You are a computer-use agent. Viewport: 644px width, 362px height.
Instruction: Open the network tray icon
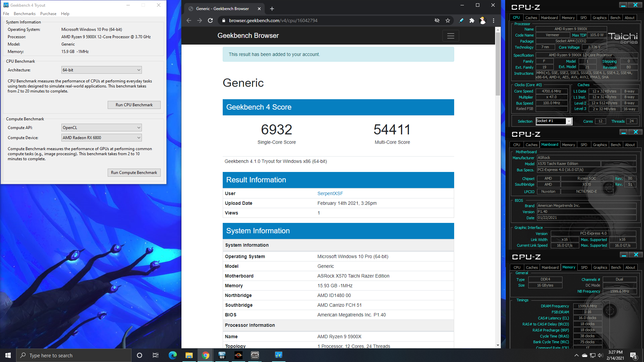click(593, 355)
